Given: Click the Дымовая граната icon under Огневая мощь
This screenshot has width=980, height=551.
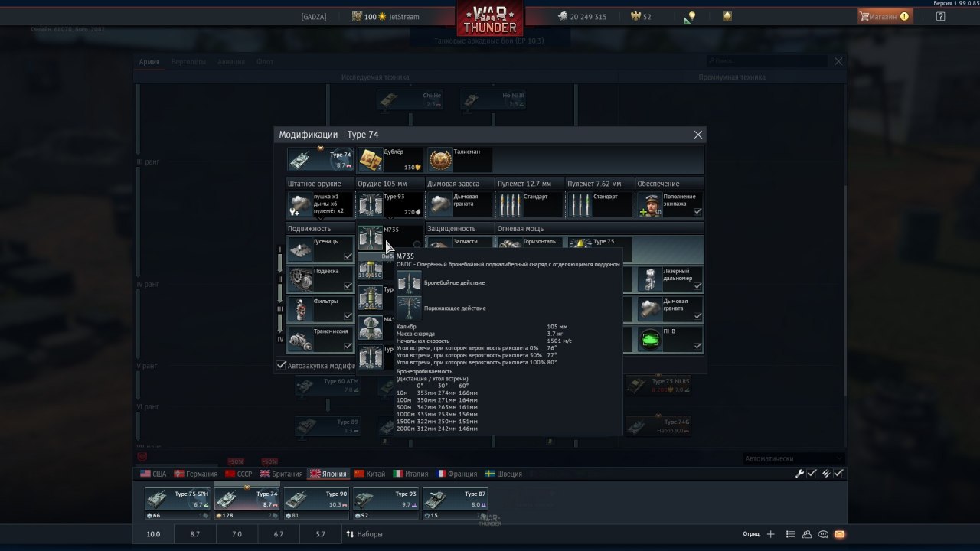Looking at the screenshot, I should 650,309.
